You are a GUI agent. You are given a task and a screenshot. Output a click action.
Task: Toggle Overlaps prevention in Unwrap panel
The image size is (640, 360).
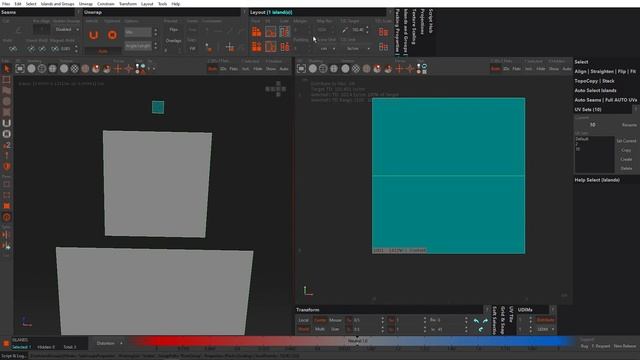tap(173, 41)
